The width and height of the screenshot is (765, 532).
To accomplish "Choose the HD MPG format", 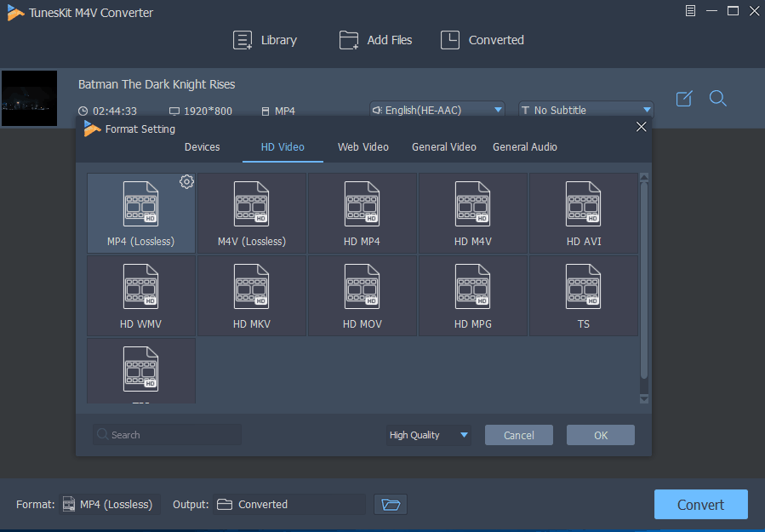I will 473,295.
